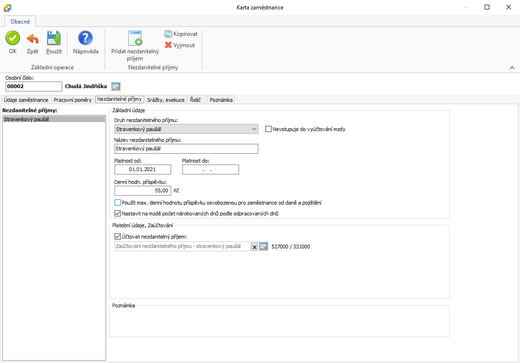Click inside the Poznámka note area
Image resolution: width=520 pixels, height=363 pixels.
[279, 321]
